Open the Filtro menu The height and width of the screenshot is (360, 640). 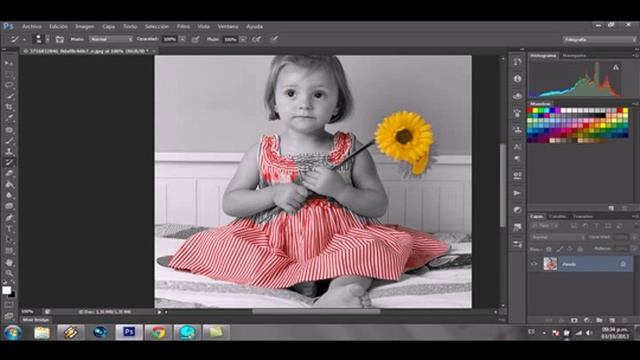click(x=183, y=27)
